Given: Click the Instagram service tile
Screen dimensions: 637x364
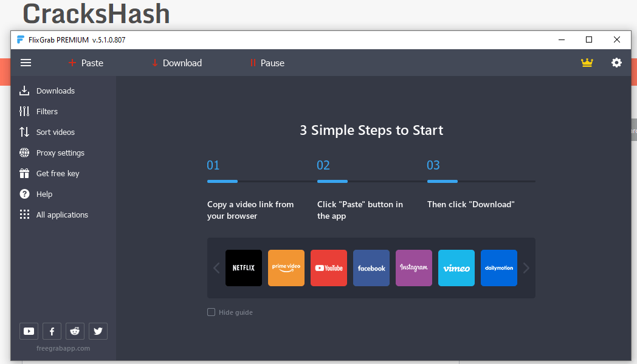Looking at the screenshot, I should [x=413, y=268].
